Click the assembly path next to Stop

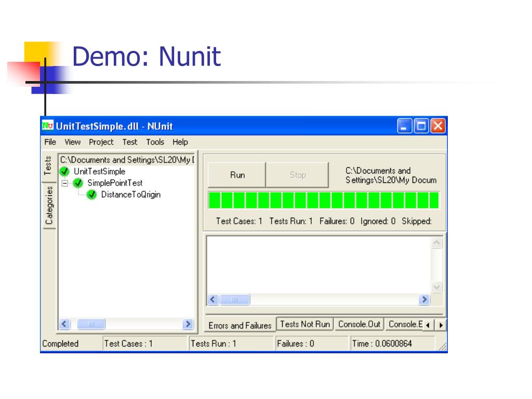(x=391, y=176)
